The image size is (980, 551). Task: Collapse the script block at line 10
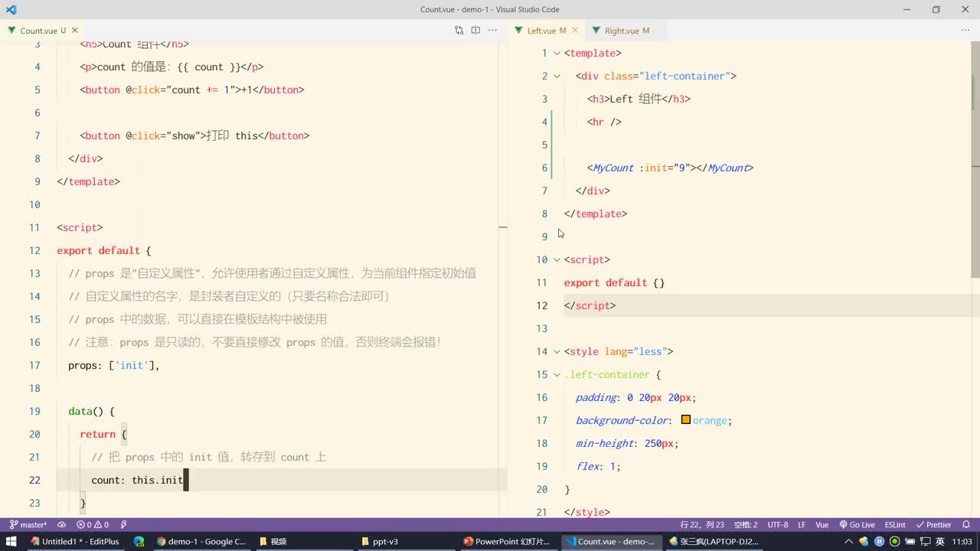click(557, 260)
